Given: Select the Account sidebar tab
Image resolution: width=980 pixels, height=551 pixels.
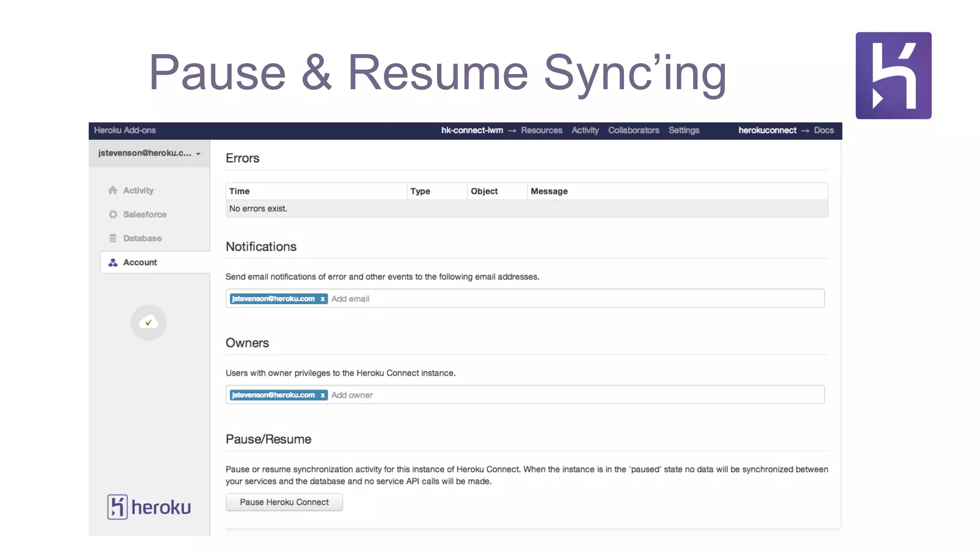Looking at the screenshot, I should click(155, 263).
